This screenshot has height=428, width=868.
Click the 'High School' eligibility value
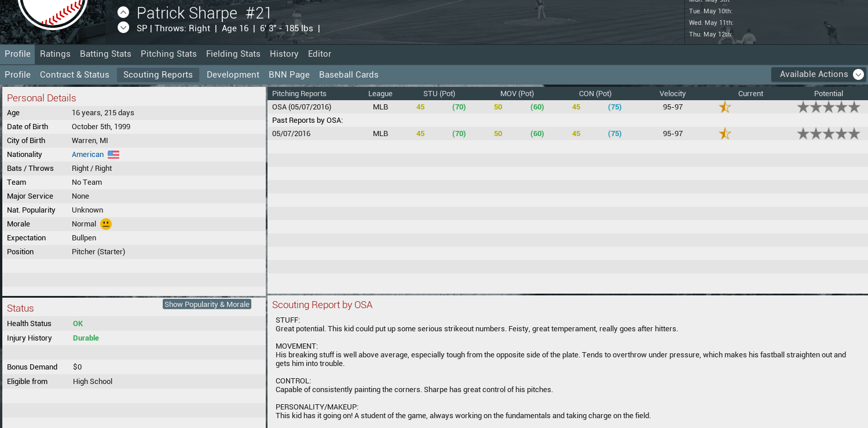(93, 382)
